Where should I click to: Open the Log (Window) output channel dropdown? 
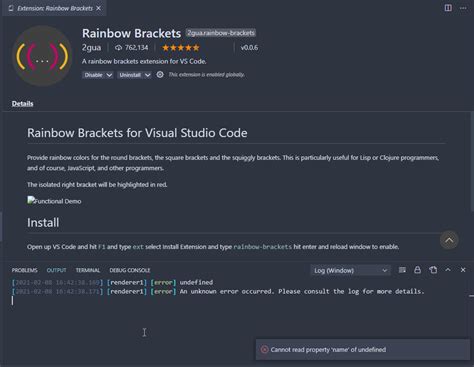[350, 270]
